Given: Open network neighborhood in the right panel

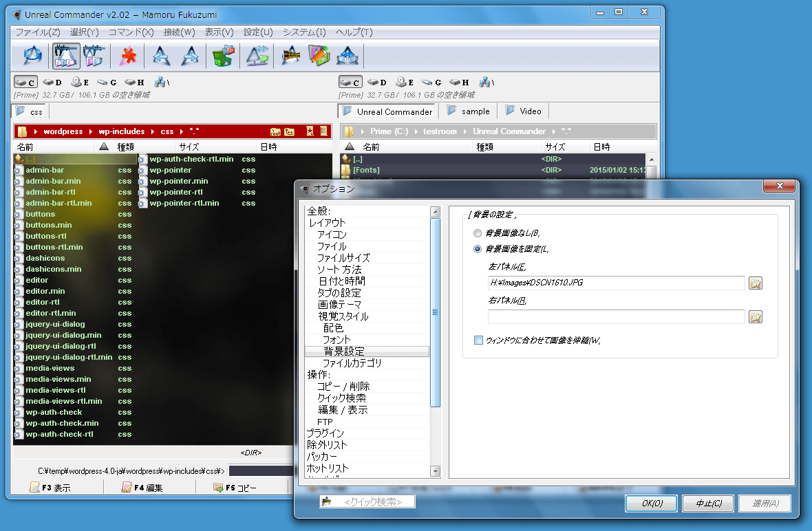Looking at the screenshot, I should point(487,83).
